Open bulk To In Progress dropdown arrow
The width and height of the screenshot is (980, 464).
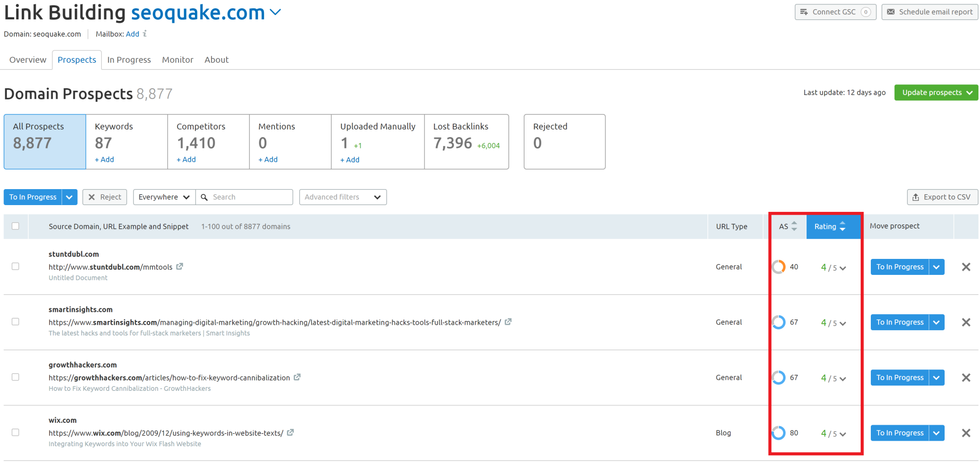point(69,197)
